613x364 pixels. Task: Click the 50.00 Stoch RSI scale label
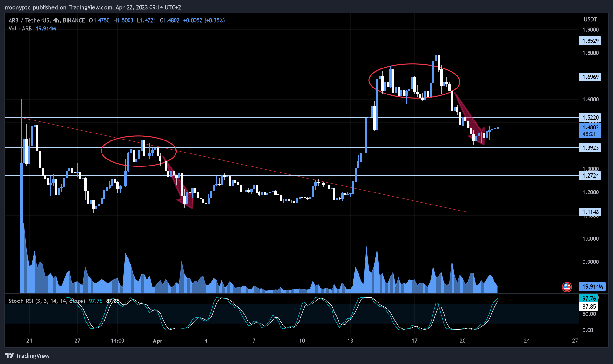pyautogui.click(x=589, y=314)
